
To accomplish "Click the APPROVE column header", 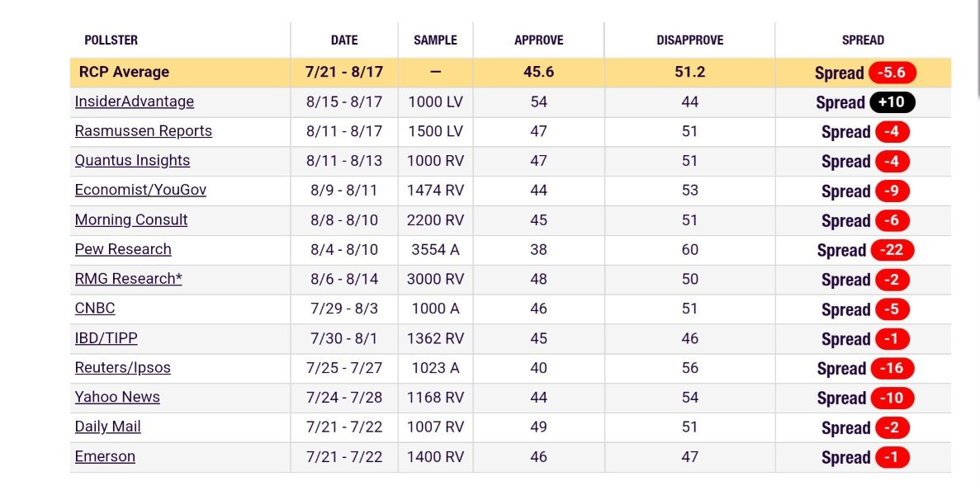I will 538,40.
